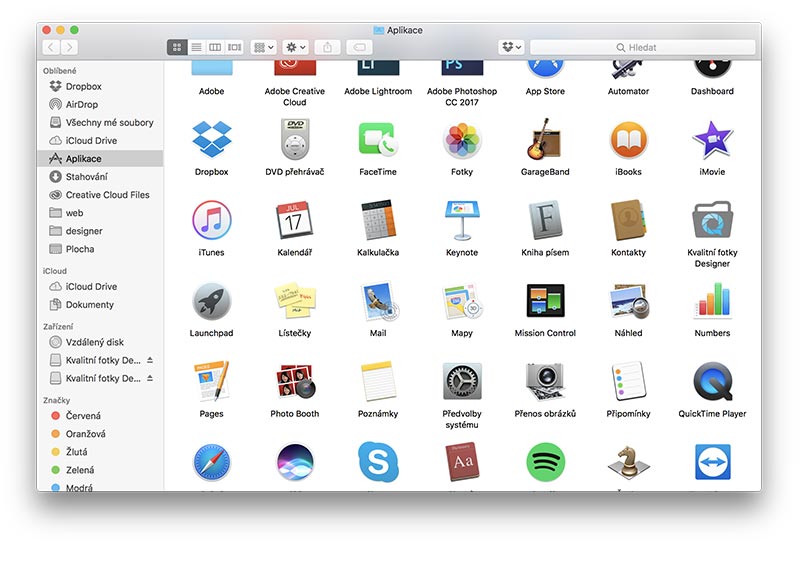Select Předvolby systému gear icon
This screenshot has height=568, width=800.
pyautogui.click(x=462, y=381)
